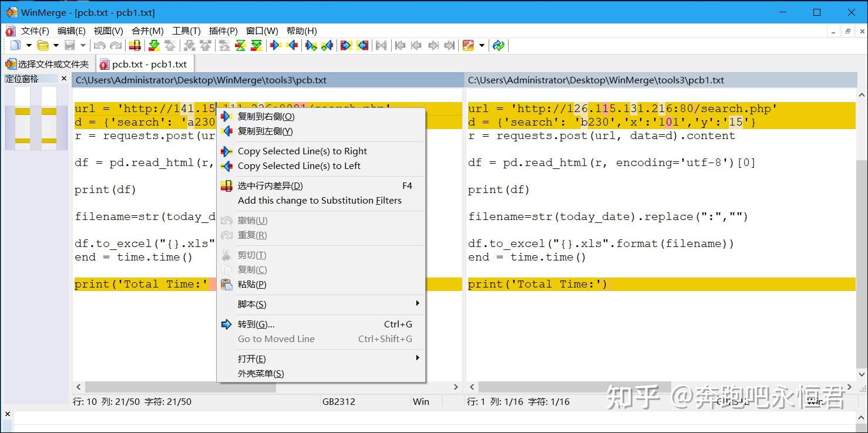Jump to First Difference via toolbar icon
The width and height of the screenshot is (868, 433).
coord(224,45)
